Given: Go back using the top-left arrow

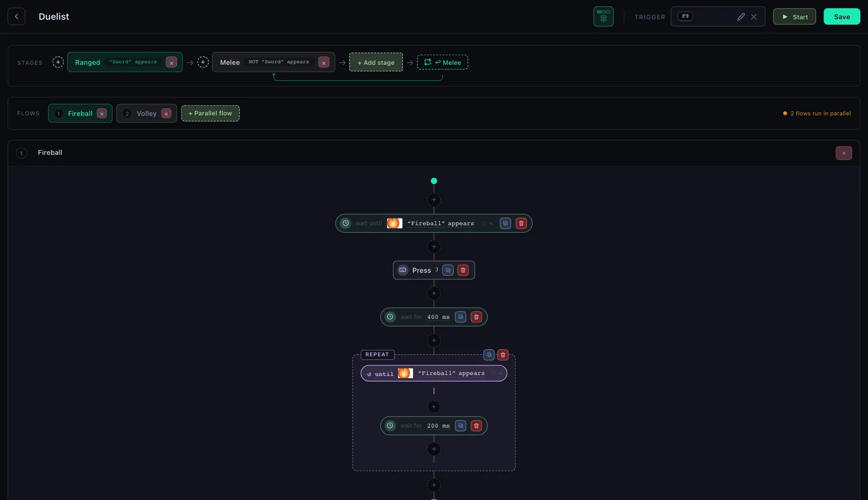Looking at the screenshot, I should tap(16, 17).
